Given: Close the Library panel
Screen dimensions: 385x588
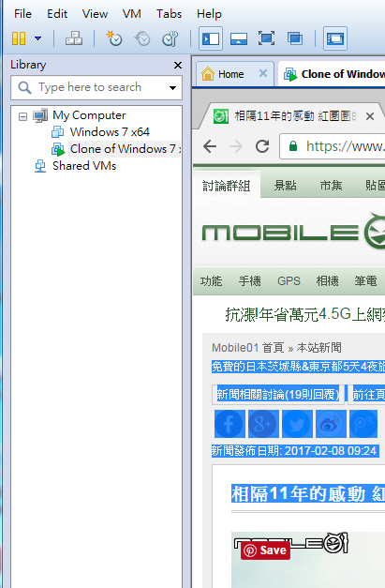Looking at the screenshot, I should point(178,66).
